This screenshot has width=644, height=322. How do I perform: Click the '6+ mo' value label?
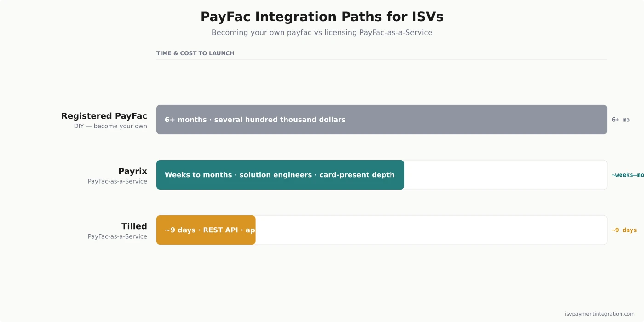pyautogui.click(x=621, y=120)
